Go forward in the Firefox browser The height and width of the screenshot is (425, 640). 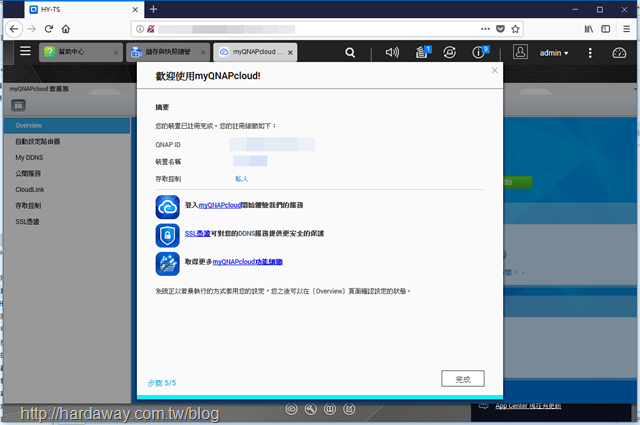[31, 29]
